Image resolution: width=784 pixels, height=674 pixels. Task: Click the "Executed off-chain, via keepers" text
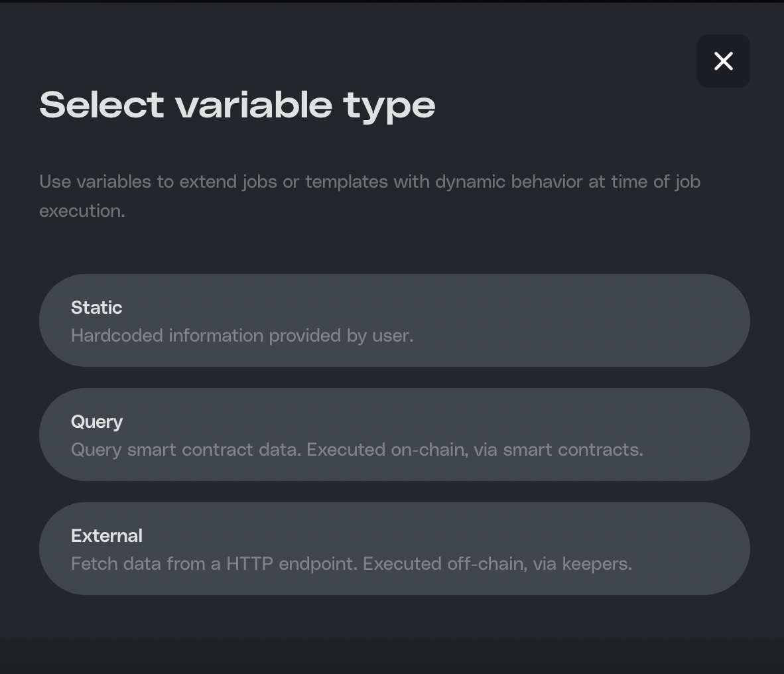tap(497, 564)
